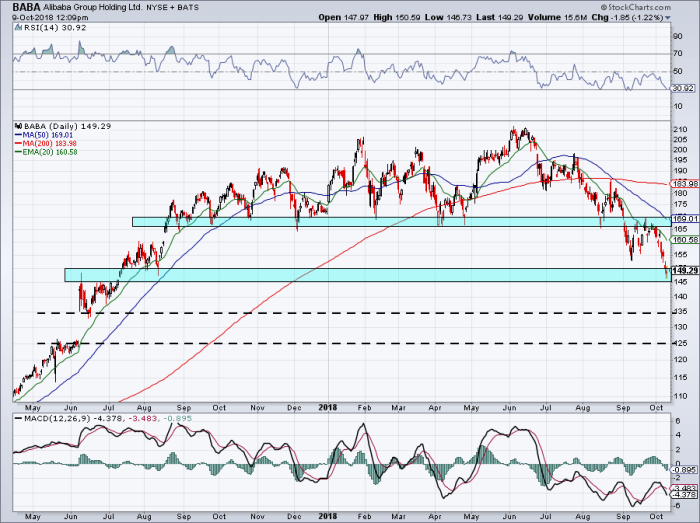The height and width of the screenshot is (523, 700).
Task: Click the Dec label under price panel
Action: pos(294,408)
